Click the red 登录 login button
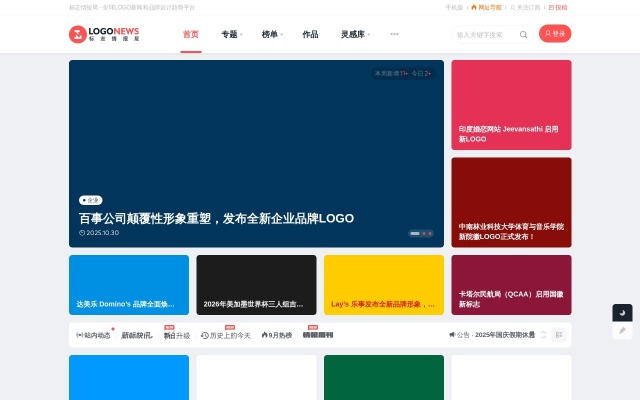Image resolution: width=640 pixels, height=400 pixels. coord(555,34)
